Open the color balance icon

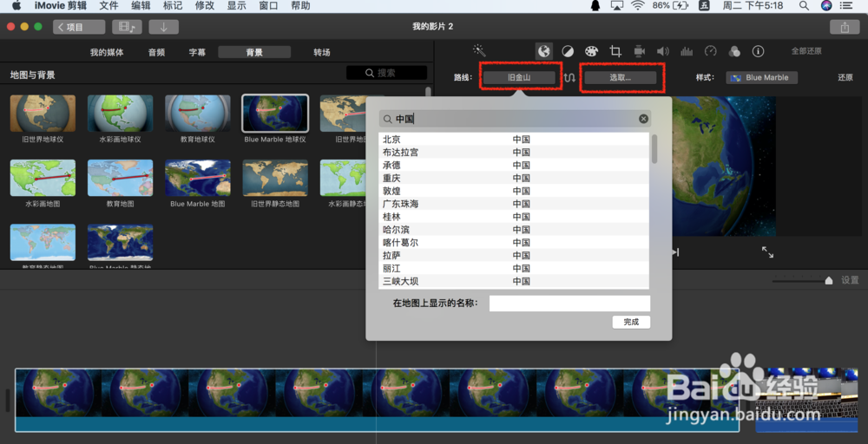[568, 51]
